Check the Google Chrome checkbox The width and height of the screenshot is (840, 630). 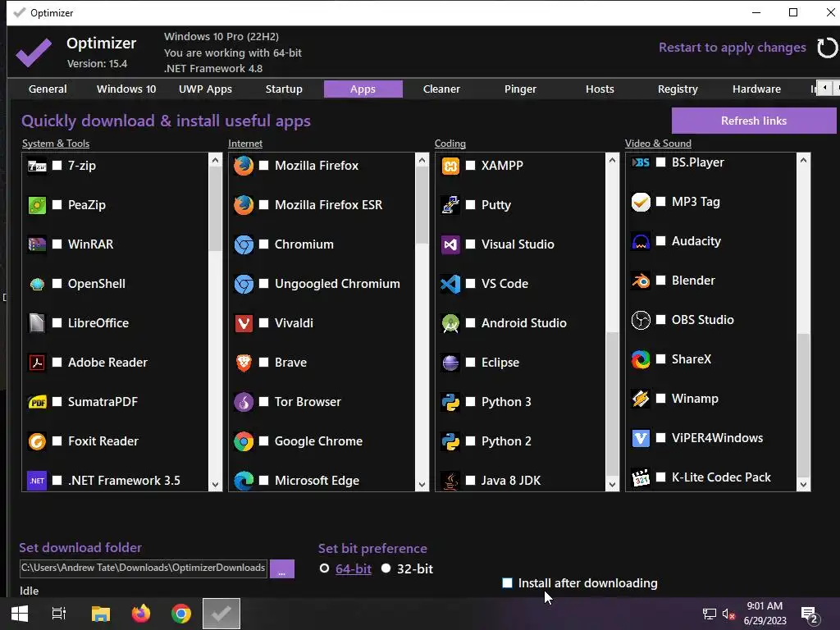[x=263, y=441]
